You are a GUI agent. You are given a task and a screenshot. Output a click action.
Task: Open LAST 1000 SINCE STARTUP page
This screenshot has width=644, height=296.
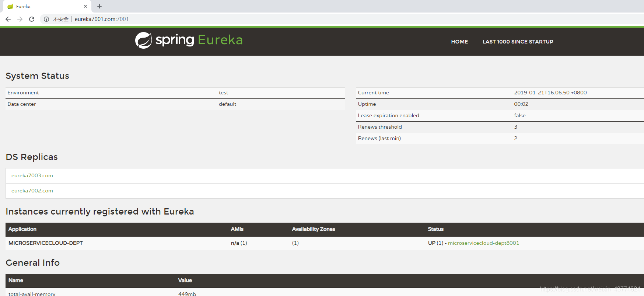[x=518, y=42]
